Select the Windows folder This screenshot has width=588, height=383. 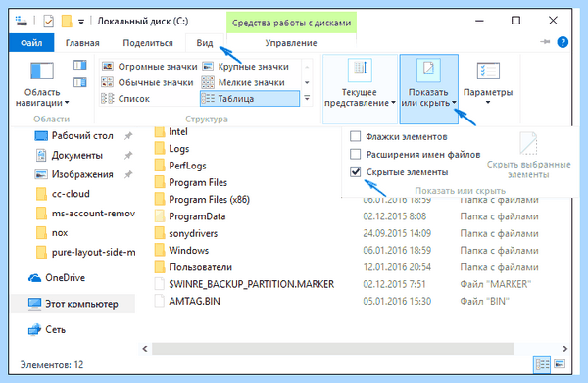click(181, 250)
